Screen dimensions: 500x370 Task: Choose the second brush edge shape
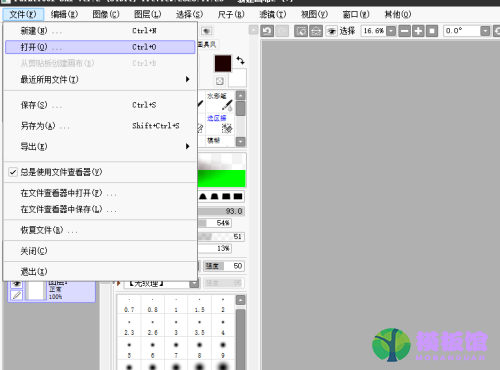(214, 196)
